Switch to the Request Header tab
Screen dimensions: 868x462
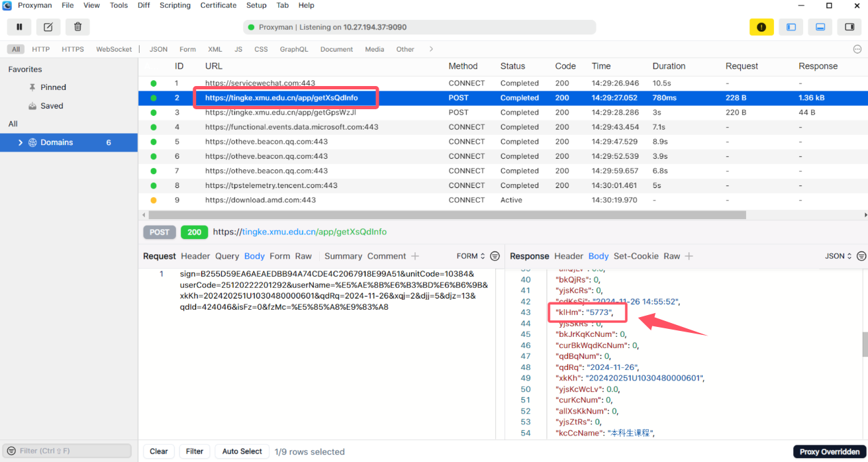195,256
